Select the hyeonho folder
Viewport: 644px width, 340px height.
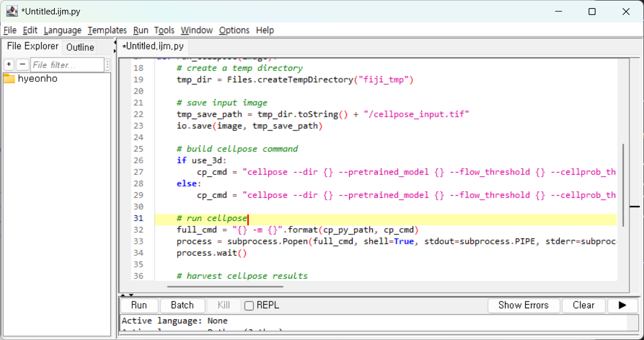point(31,79)
